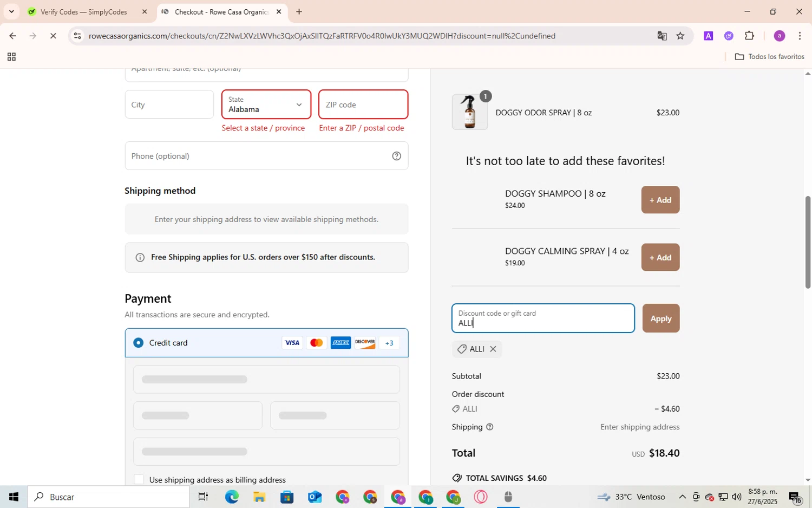Select the Credit card radio button
Screen dimensions: 812x508
(139, 343)
